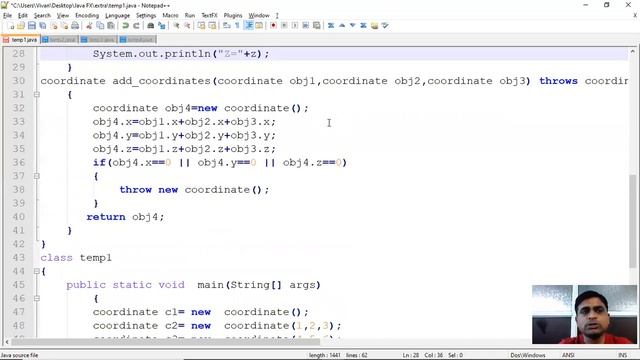Click the macro Playback icon

pos(295,26)
